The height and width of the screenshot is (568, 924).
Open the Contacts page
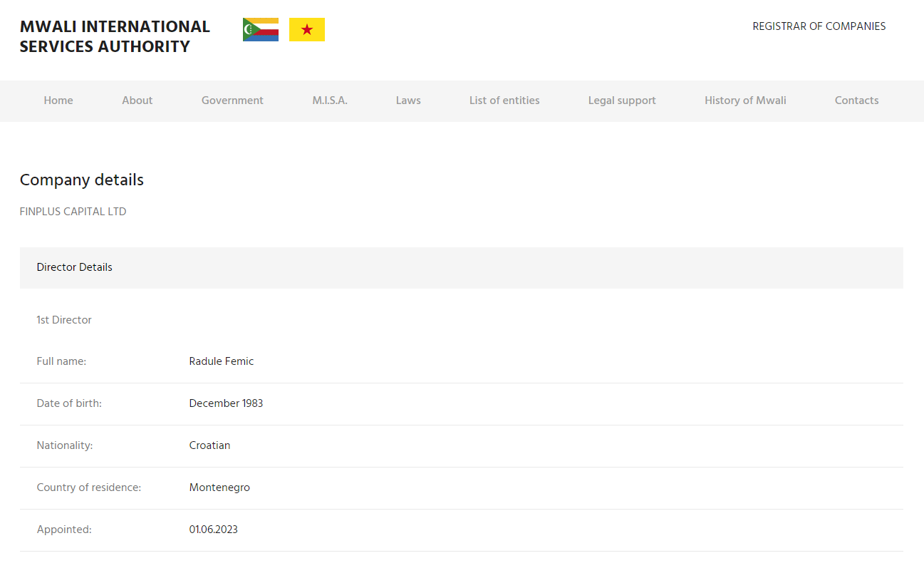856,100
